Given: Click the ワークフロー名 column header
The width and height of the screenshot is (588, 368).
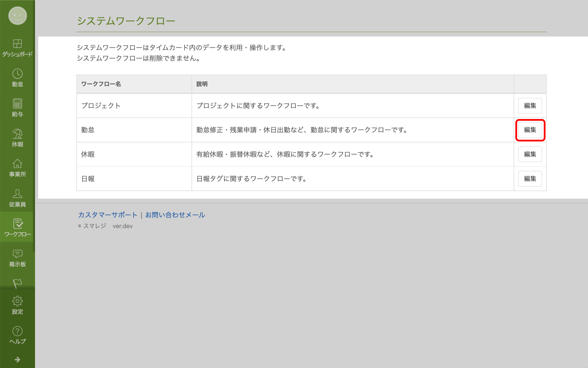Looking at the screenshot, I should tap(101, 84).
